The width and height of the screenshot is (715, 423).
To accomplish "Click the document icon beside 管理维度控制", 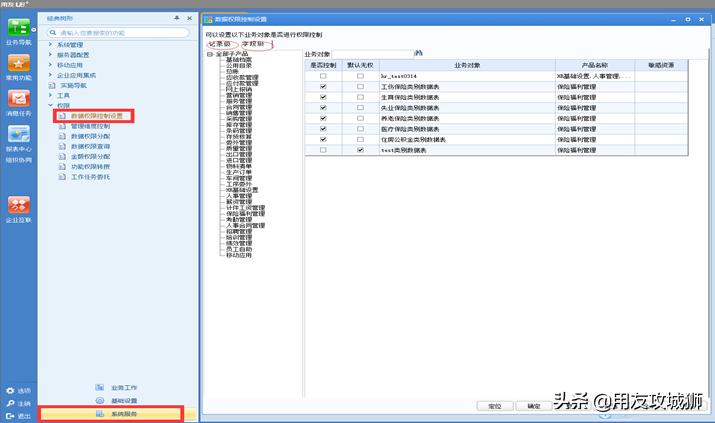I will click(62, 126).
